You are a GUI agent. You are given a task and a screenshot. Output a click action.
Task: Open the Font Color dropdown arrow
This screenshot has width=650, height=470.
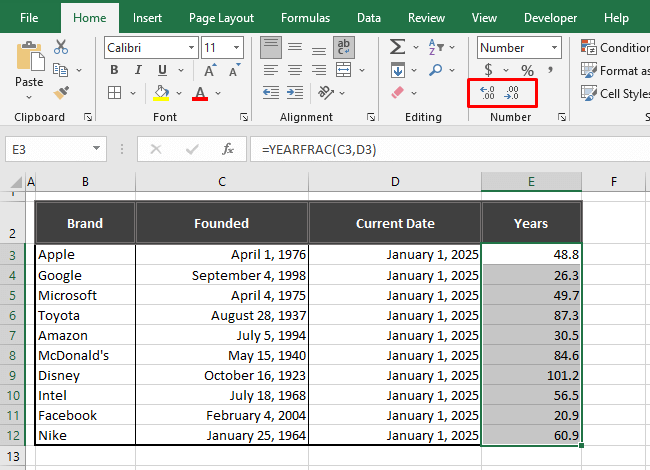click(x=218, y=93)
